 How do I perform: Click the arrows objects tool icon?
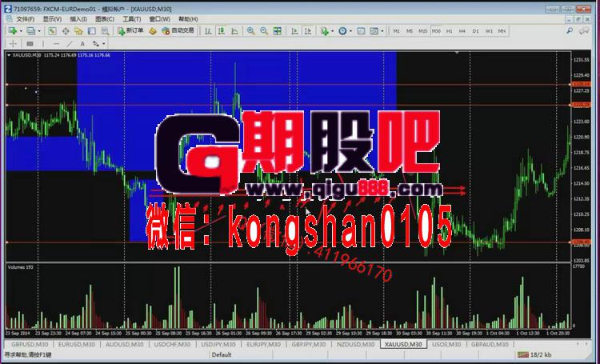(x=96, y=44)
